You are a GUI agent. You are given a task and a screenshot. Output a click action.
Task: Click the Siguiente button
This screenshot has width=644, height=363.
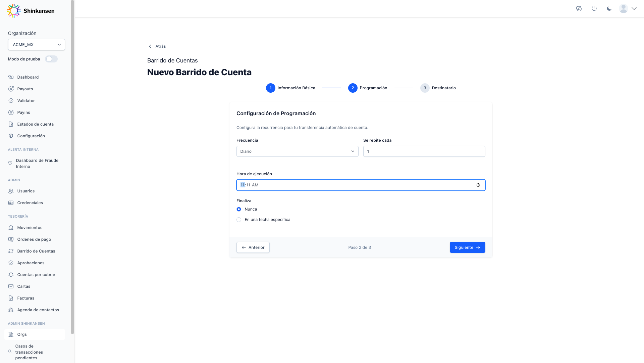(467, 247)
